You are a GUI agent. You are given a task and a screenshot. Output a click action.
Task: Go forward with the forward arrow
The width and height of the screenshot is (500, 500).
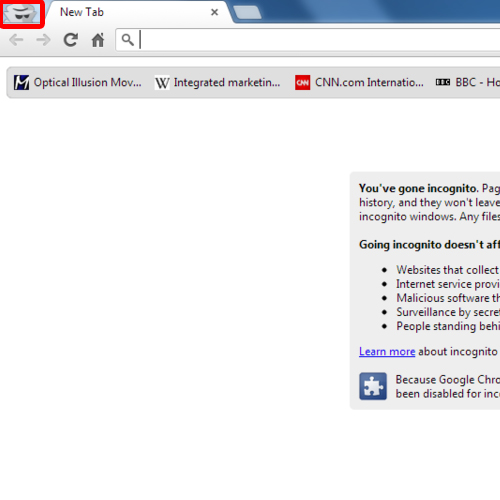click(43, 40)
